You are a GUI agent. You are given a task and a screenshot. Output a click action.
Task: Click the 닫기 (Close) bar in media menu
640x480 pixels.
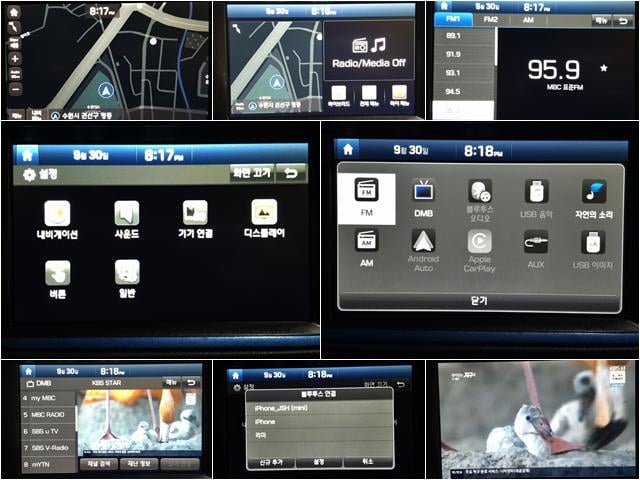tap(479, 300)
